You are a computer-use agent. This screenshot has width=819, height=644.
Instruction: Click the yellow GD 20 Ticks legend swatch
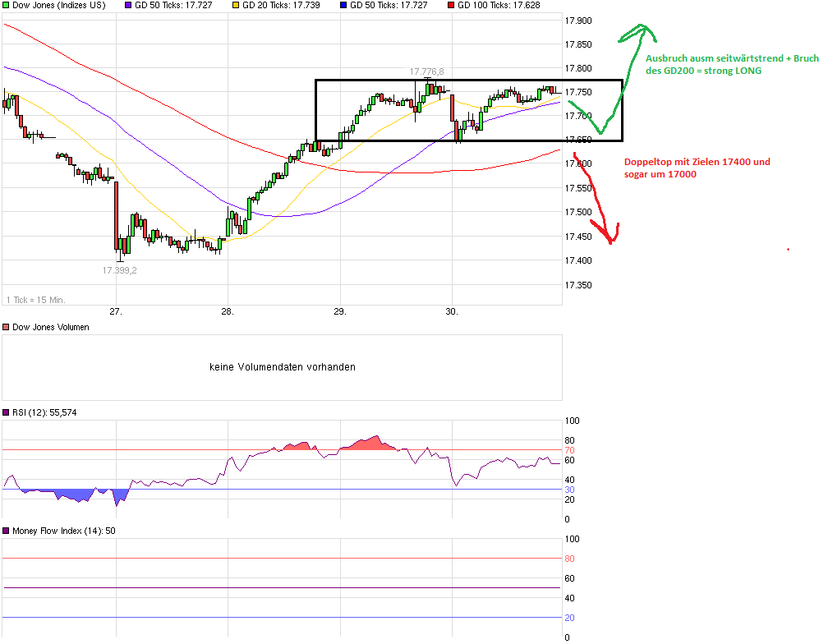pyautogui.click(x=236, y=5)
